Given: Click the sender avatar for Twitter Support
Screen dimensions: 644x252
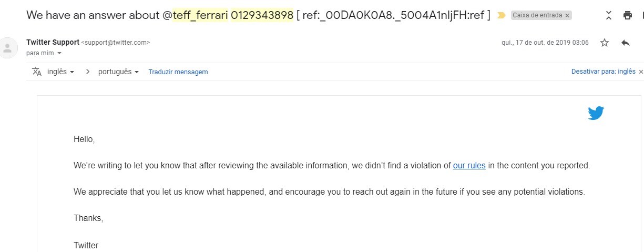Looking at the screenshot, I should (7, 48).
